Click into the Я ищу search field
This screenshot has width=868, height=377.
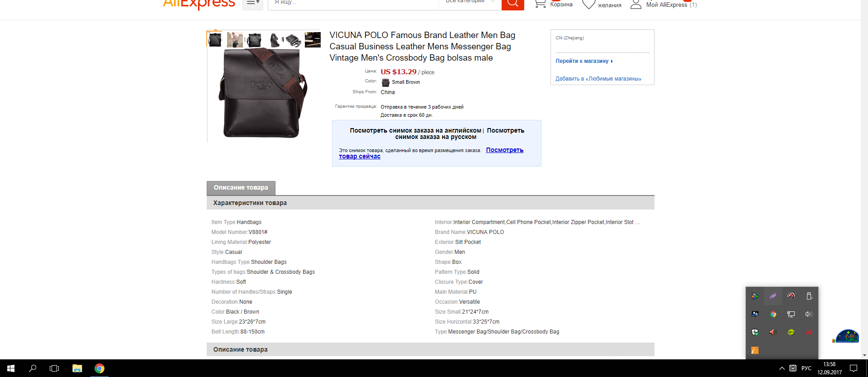click(353, 4)
